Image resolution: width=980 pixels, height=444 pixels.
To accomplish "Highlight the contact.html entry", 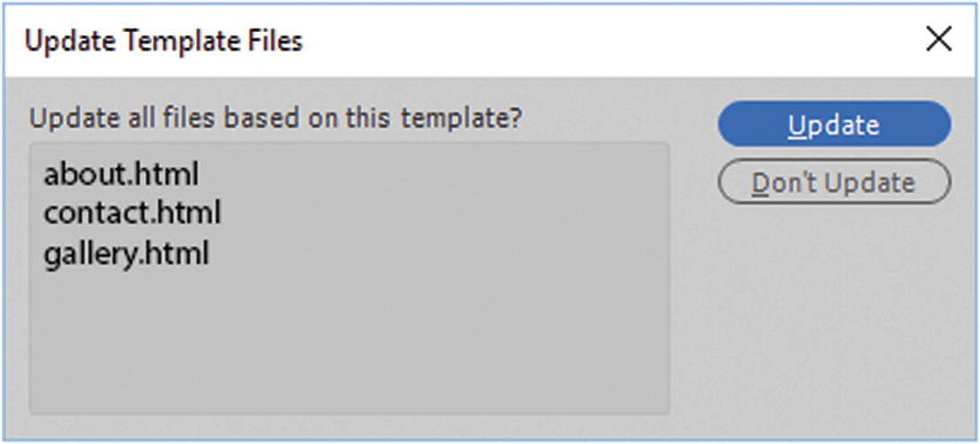I will [132, 214].
